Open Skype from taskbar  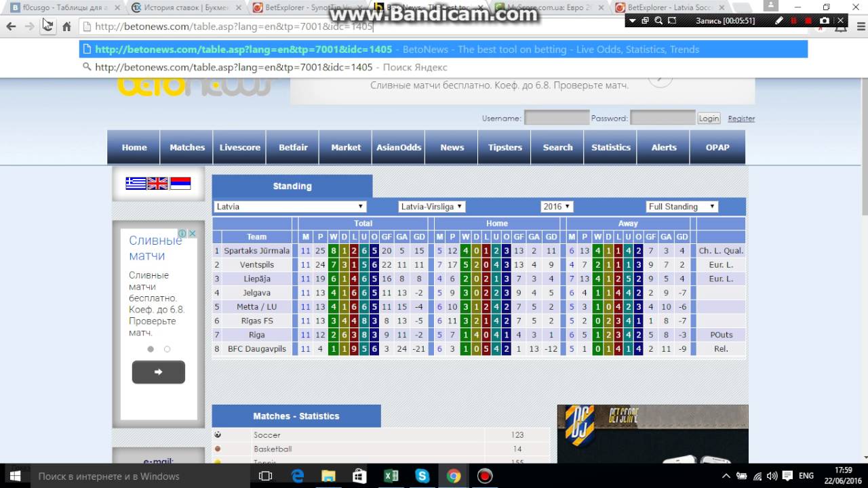422,476
